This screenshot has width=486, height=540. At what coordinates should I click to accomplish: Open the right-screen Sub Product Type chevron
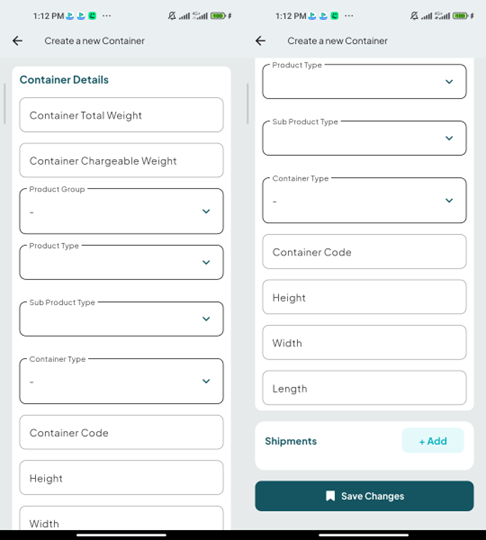(449, 138)
